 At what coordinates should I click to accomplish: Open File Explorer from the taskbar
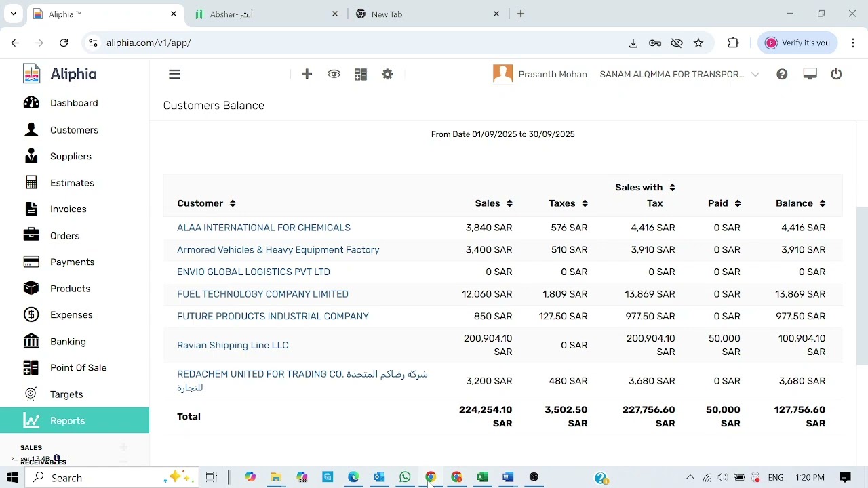[x=276, y=477]
